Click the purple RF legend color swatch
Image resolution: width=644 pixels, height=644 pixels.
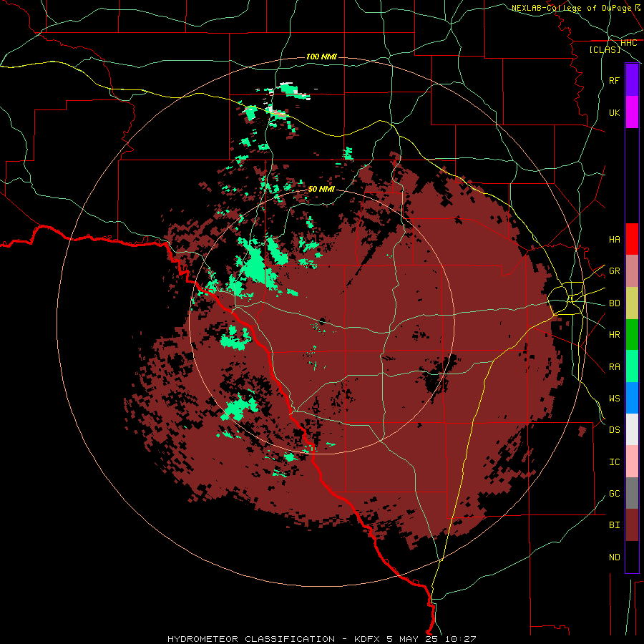click(632, 80)
